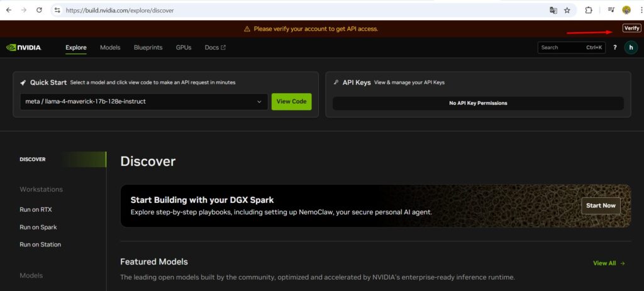The image size is (644, 291).
Task: Click the green View Code button
Action: point(292,101)
